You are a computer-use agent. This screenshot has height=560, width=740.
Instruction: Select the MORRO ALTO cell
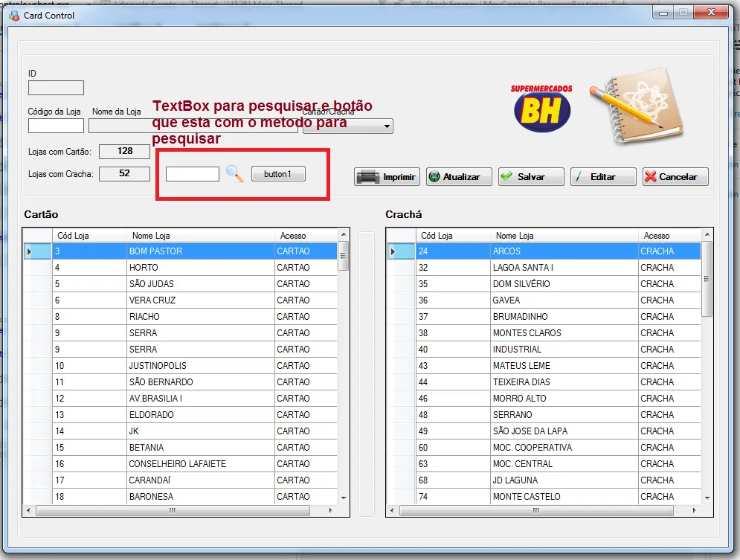(x=564, y=398)
